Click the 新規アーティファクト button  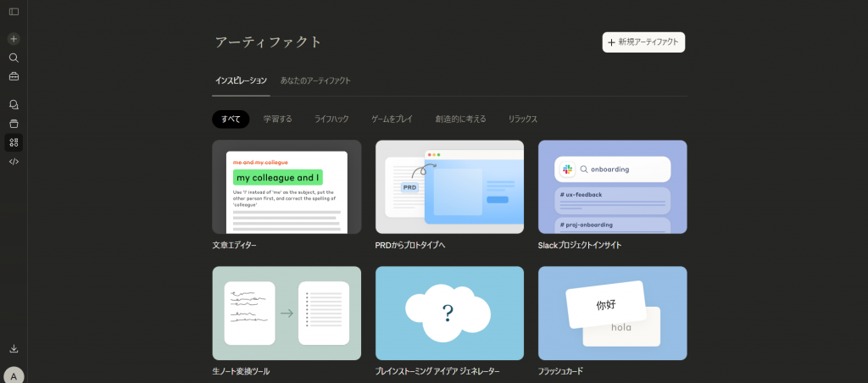click(643, 42)
